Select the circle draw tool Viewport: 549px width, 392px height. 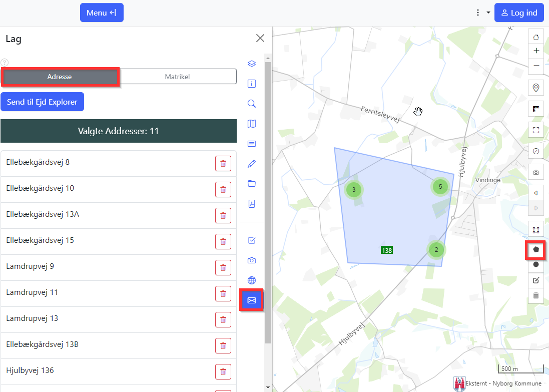click(x=536, y=264)
